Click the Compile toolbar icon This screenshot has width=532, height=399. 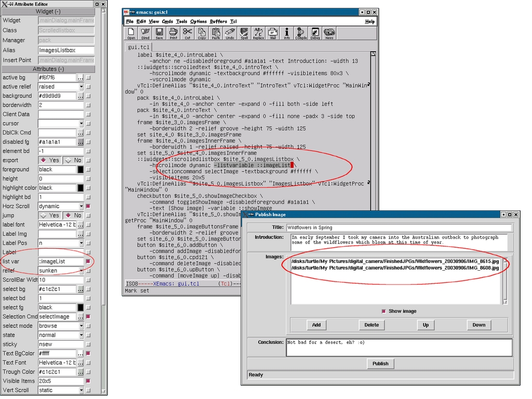(x=301, y=33)
